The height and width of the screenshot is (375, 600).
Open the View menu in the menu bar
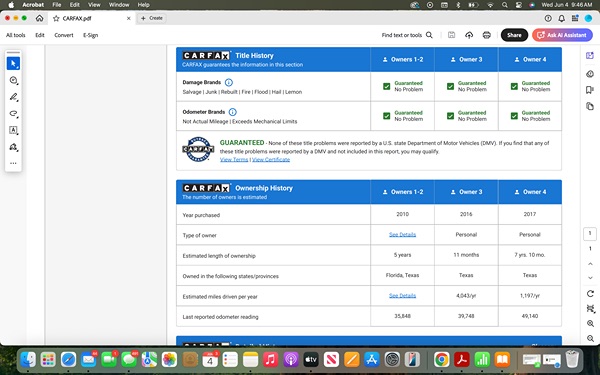pyautogui.click(x=94, y=5)
